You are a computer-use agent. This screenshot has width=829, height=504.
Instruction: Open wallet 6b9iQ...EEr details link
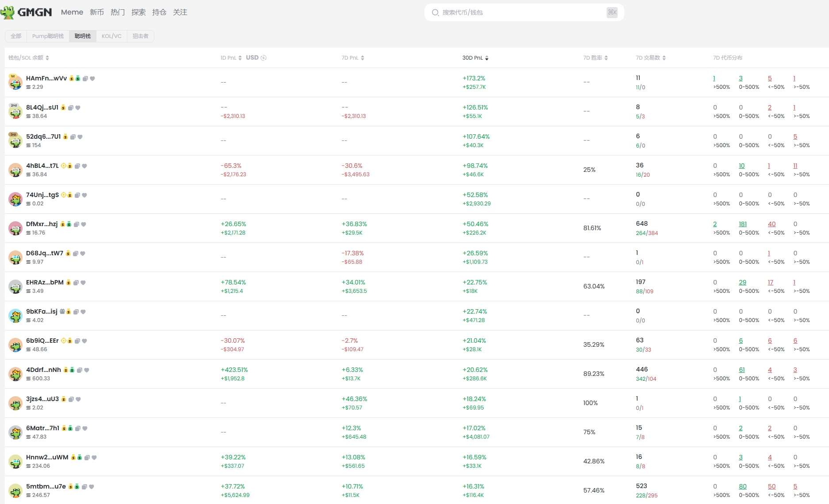tap(42, 341)
